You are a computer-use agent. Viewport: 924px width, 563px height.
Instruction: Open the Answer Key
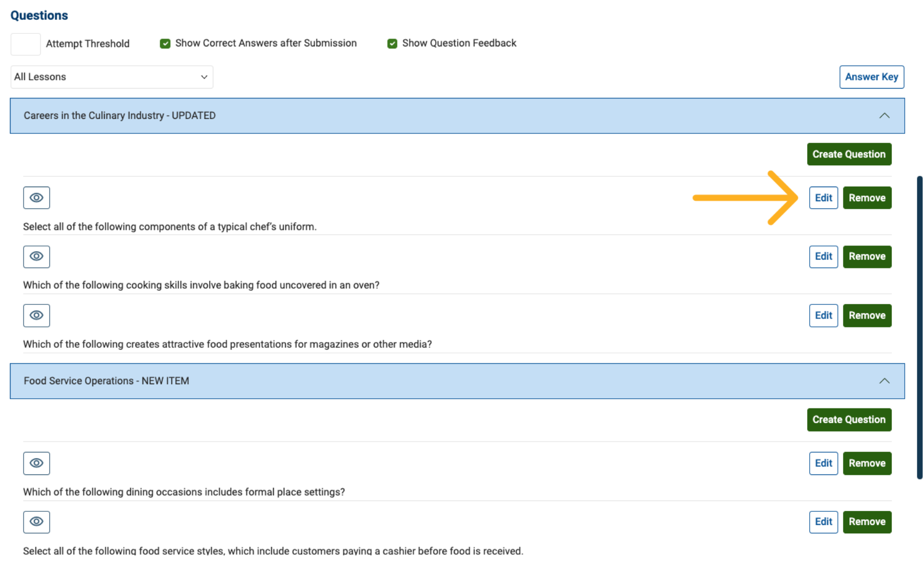click(x=871, y=77)
